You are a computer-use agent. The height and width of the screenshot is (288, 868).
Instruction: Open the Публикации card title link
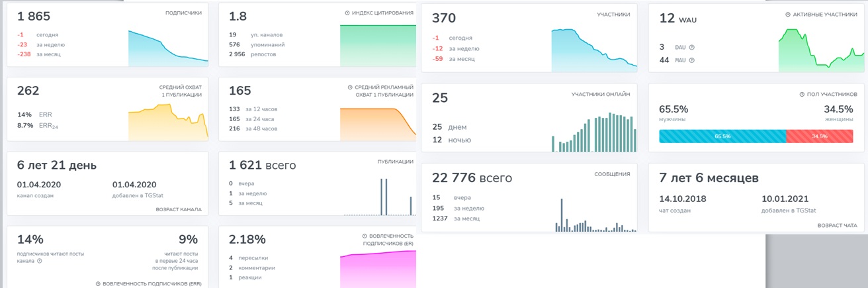pos(395,161)
